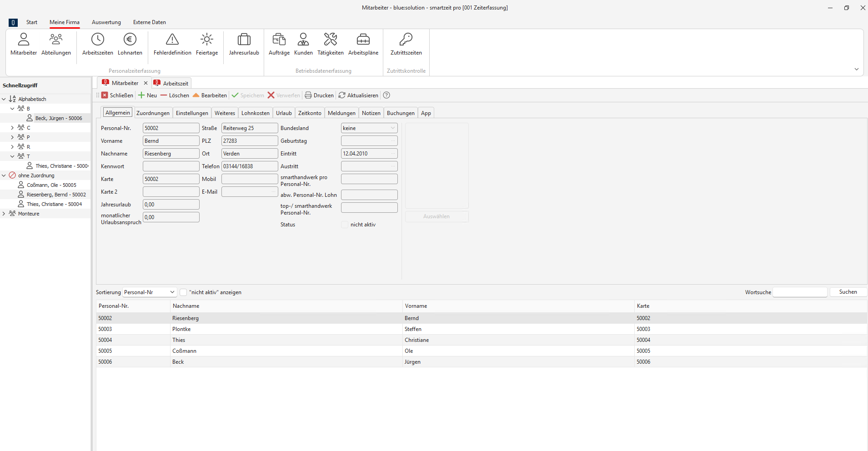The height and width of the screenshot is (451, 868).
Task: Expand group P in the tree
Action: [12, 137]
